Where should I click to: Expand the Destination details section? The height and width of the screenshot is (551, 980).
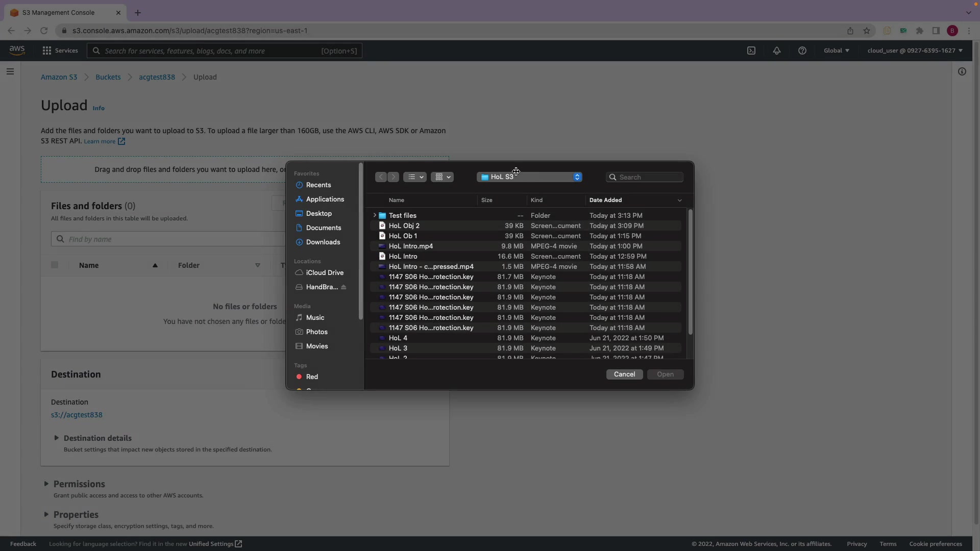[x=56, y=438]
